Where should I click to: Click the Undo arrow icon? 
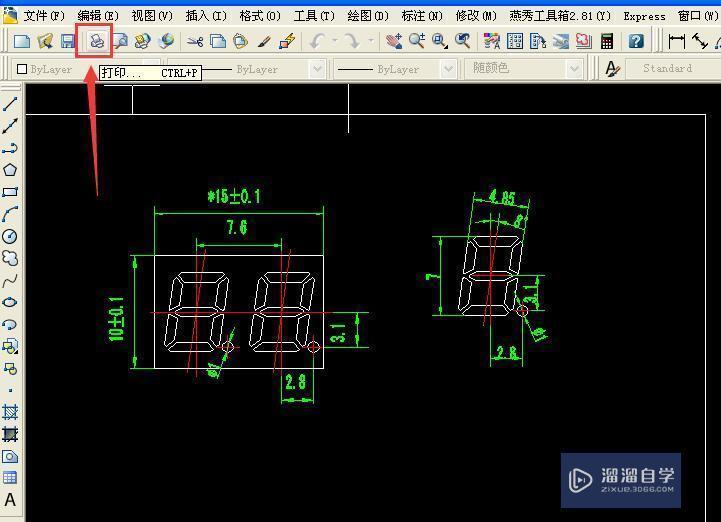point(317,41)
